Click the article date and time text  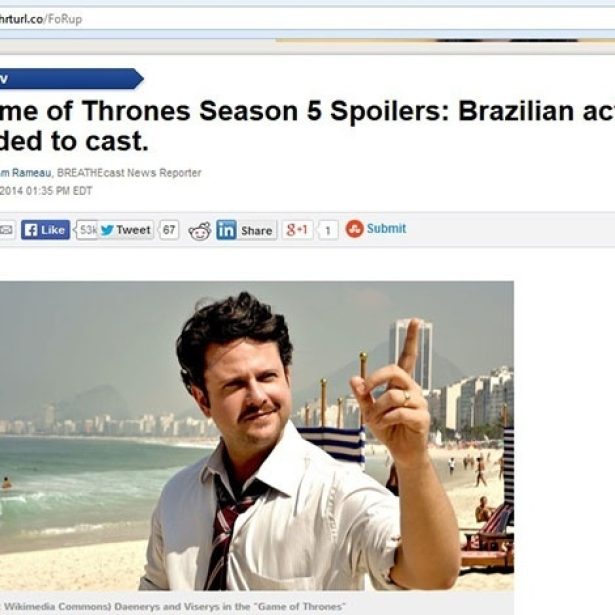point(46,191)
